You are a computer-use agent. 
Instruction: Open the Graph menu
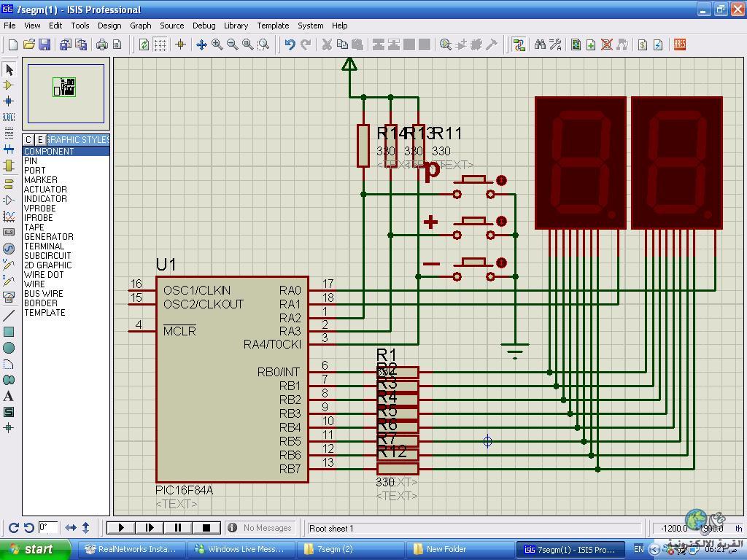tap(141, 26)
